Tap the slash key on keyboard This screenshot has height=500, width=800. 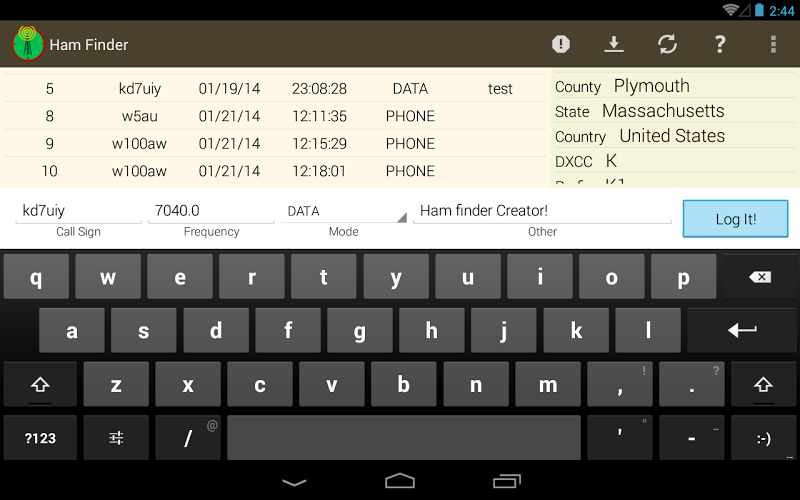point(188,438)
